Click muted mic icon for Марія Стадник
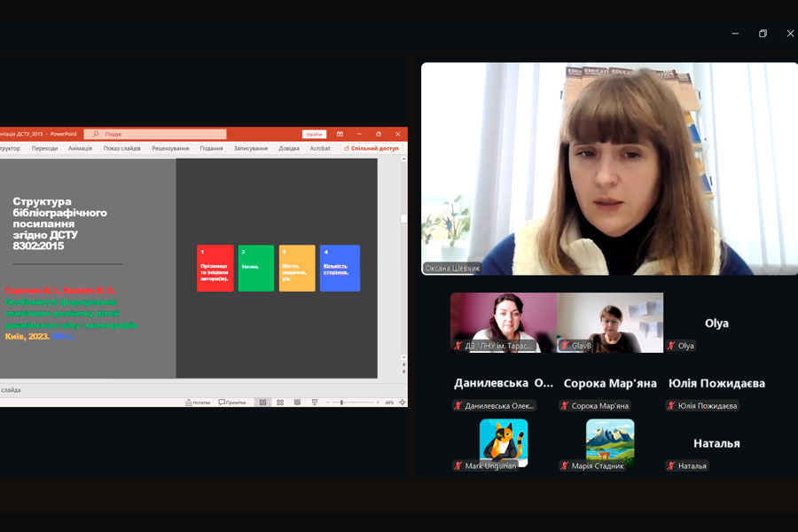 click(x=565, y=465)
